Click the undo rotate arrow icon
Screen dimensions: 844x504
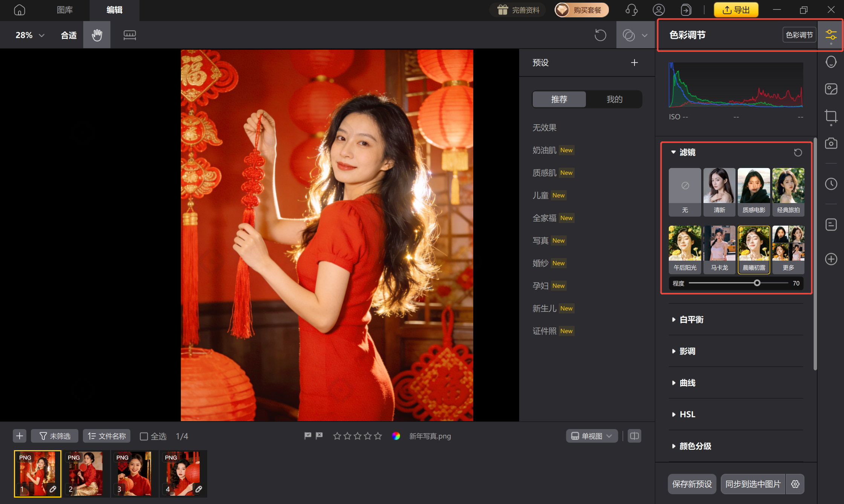click(x=600, y=35)
